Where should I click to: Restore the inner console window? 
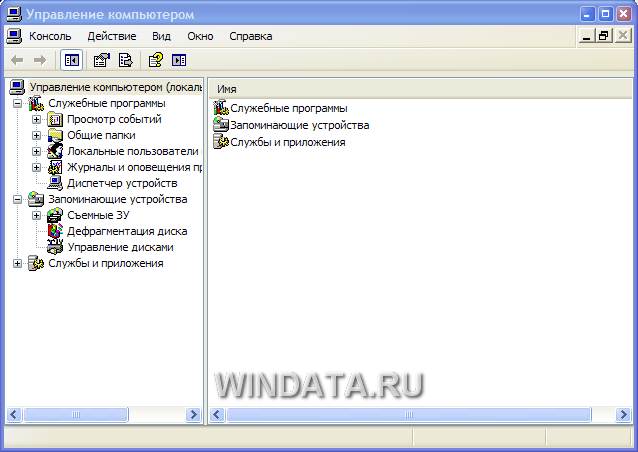coord(604,36)
